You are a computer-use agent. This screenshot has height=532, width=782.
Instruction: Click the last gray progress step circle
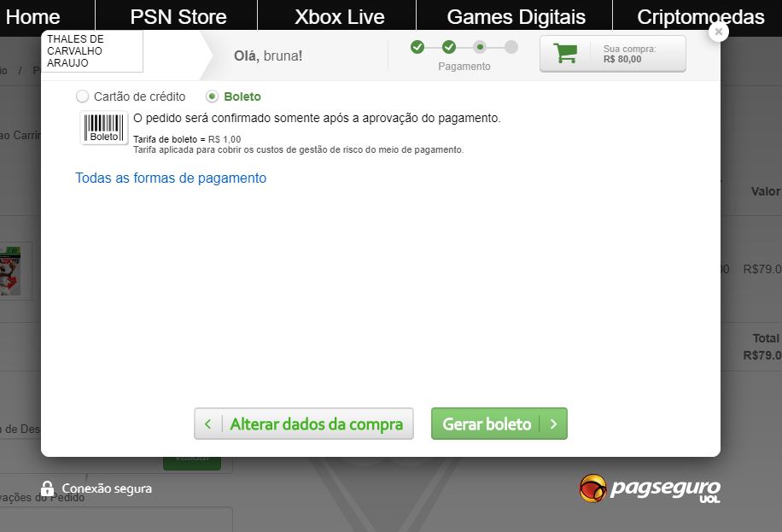pyautogui.click(x=511, y=48)
